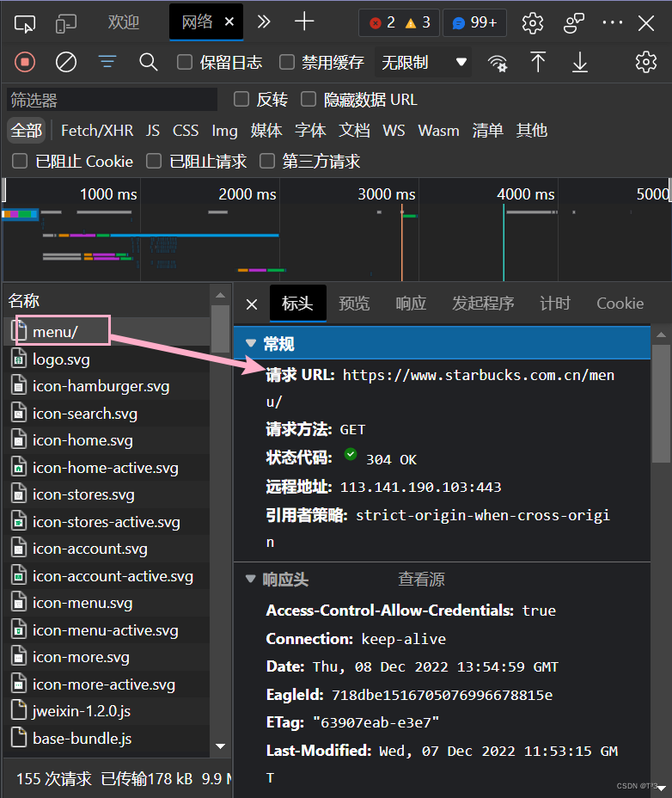Filter by WS requests
The height and width of the screenshot is (798, 672).
(x=394, y=131)
